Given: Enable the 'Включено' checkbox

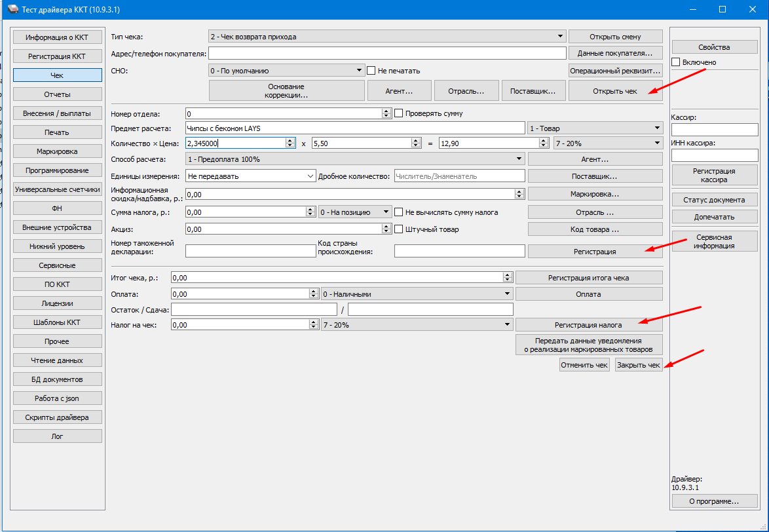Looking at the screenshot, I should (x=676, y=62).
